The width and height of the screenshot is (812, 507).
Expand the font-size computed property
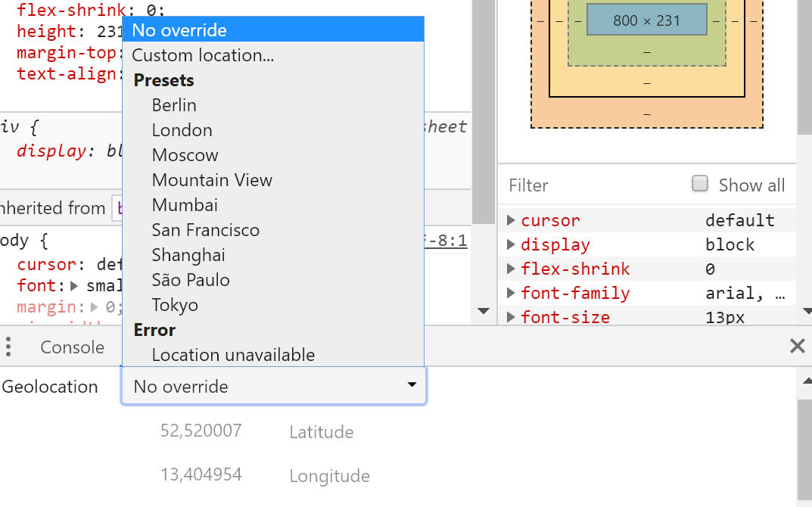pyautogui.click(x=511, y=317)
